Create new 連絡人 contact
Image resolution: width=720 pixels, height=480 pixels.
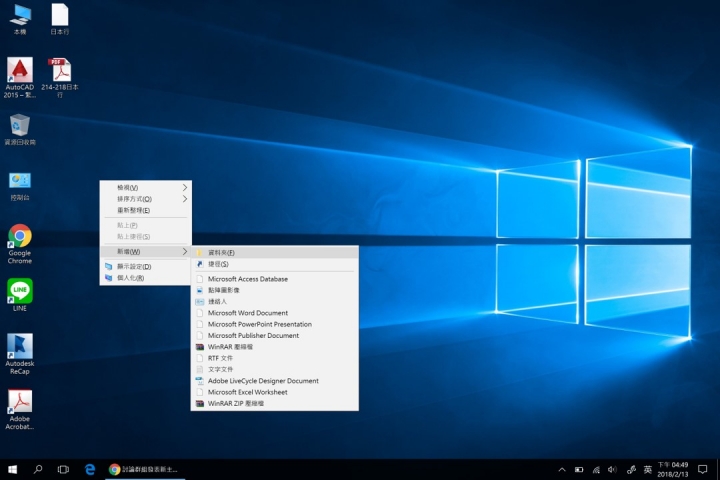click(x=275, y=301)
